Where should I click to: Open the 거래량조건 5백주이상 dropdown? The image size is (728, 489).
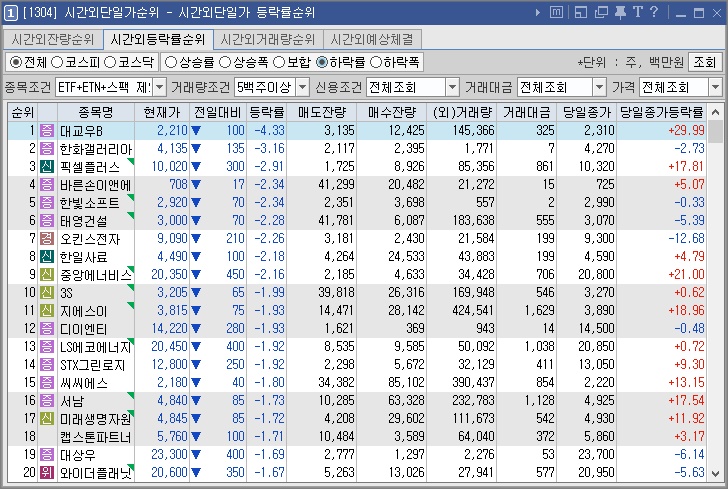pyautogui.click(x=302, y=87)
